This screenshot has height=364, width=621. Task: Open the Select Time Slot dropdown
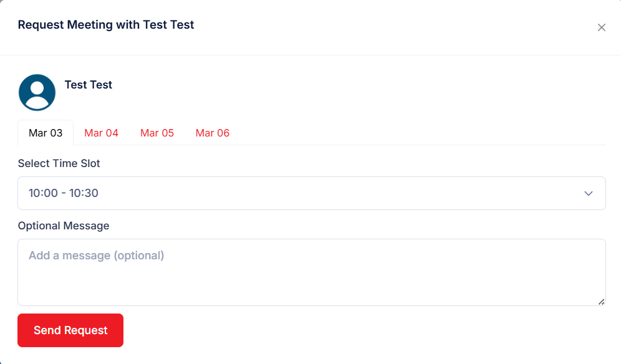[311, 193]
